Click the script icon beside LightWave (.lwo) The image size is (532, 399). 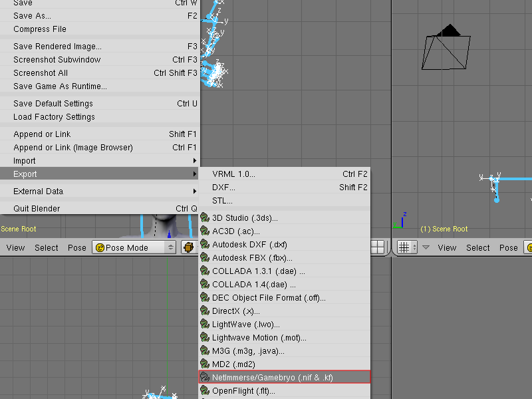pyautogui.click(x=205, y=324)
